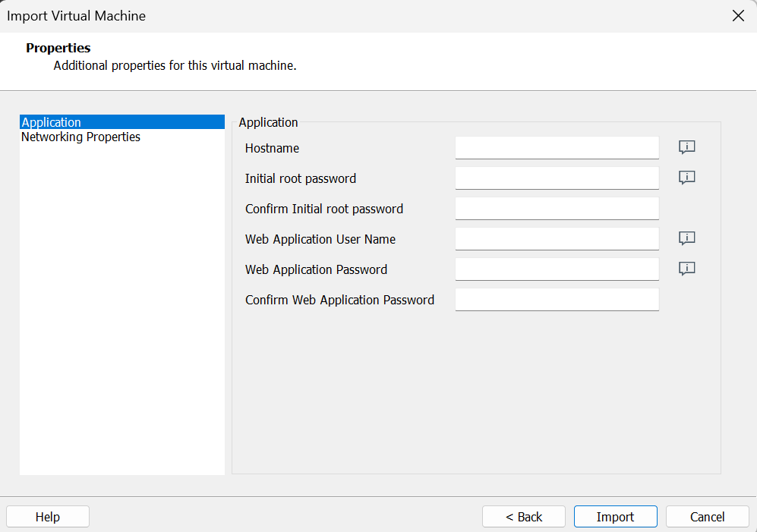Open Help for this dialog
The height and width of the screenshot is (532, 757).
48,517
